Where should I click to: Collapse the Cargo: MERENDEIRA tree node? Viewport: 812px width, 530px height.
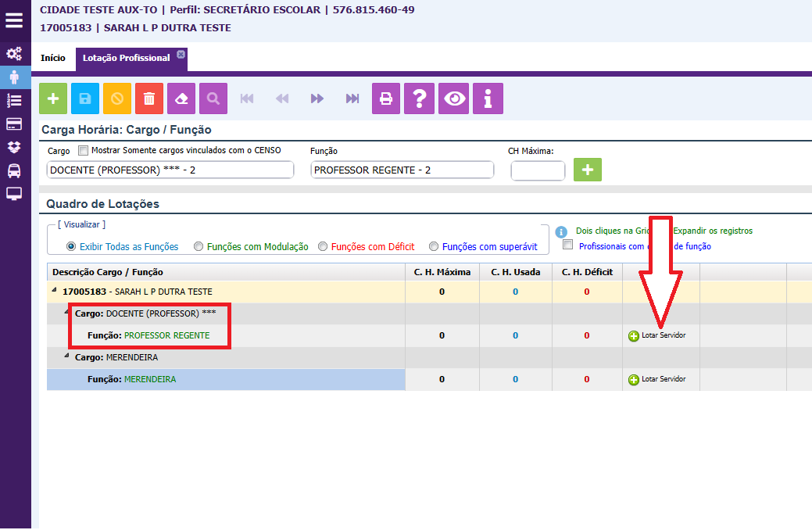[x=67, y=356]
